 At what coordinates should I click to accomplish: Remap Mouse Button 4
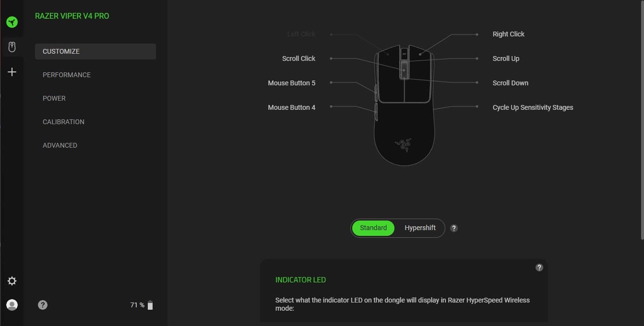(x=291, y=107)
